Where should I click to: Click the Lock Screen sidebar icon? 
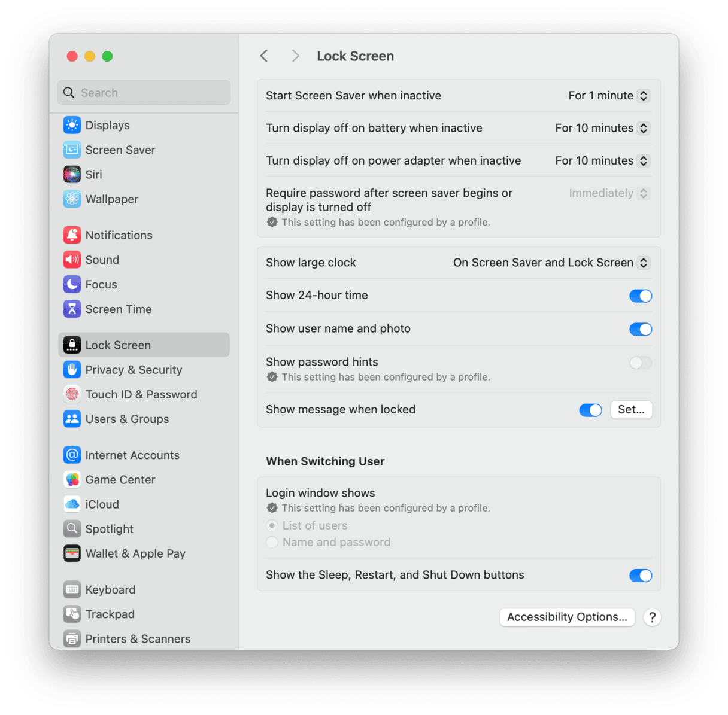click(x=72, y=345)
